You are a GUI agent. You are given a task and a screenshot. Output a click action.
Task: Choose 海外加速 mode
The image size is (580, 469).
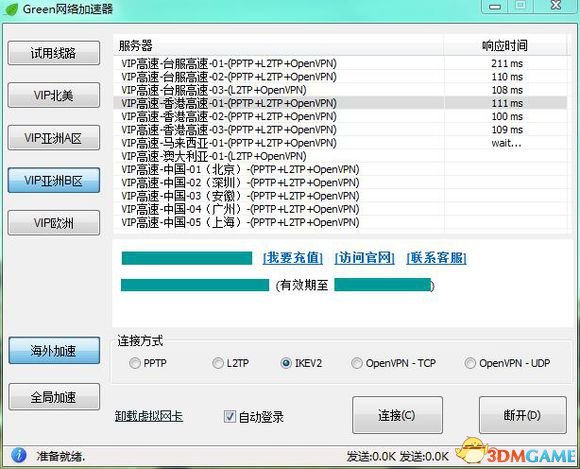54,350
